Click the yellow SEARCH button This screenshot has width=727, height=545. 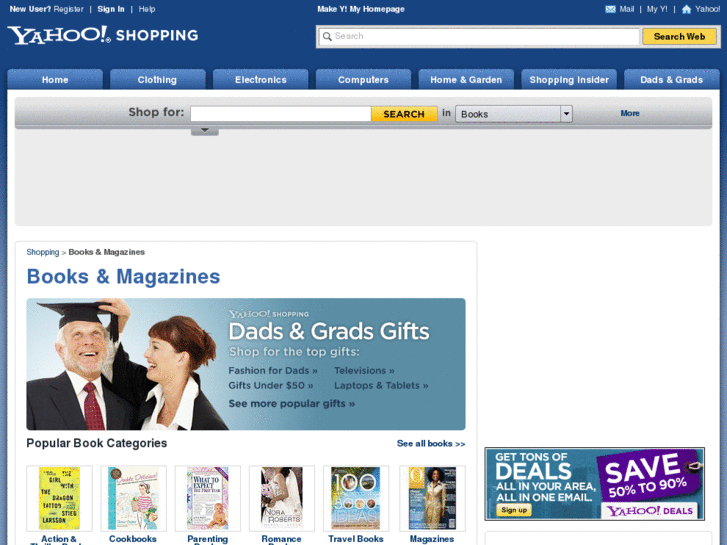coord(404,114)
